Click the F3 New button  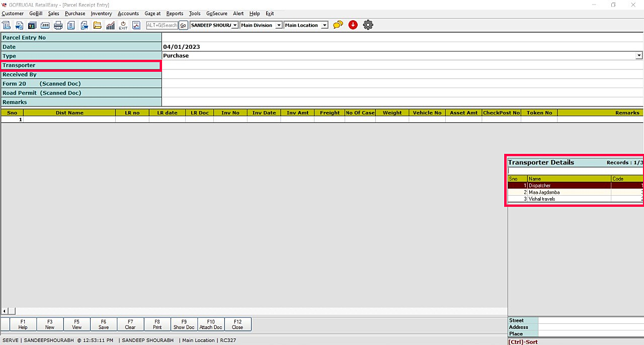click(50, 324)
